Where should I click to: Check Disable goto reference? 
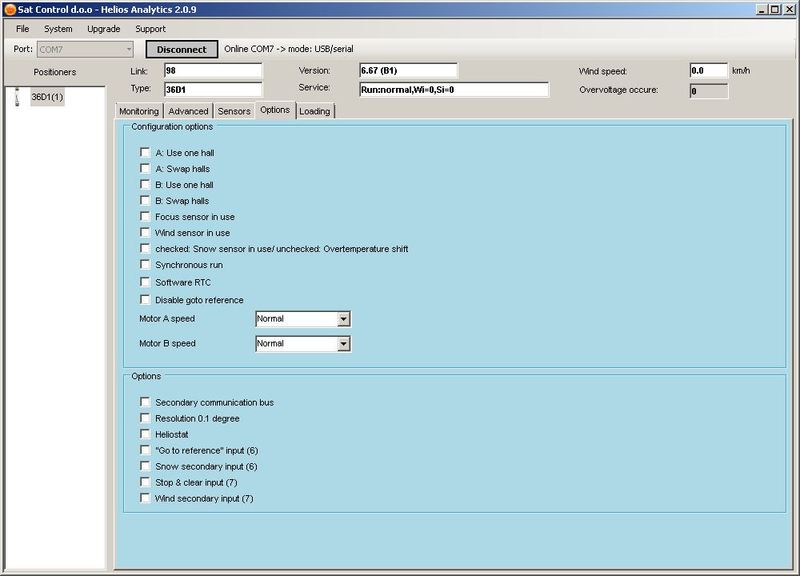click(145, 299)
